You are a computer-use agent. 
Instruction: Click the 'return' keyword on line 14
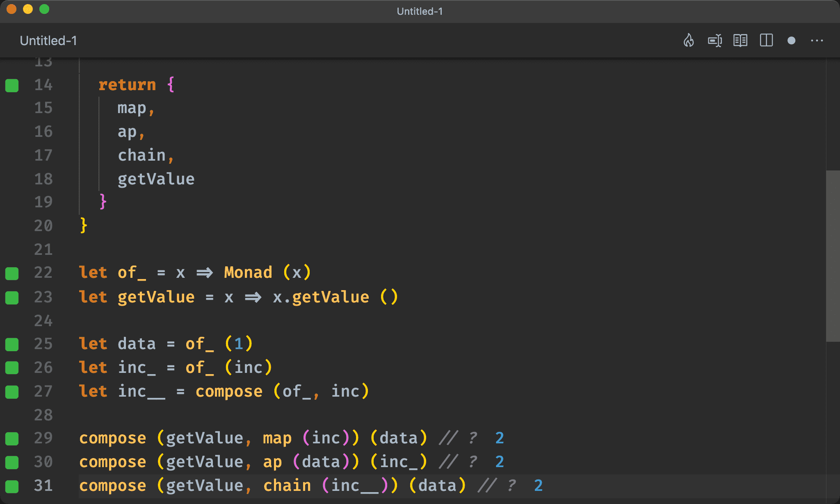pyautogui.click(x=127, y=85)
